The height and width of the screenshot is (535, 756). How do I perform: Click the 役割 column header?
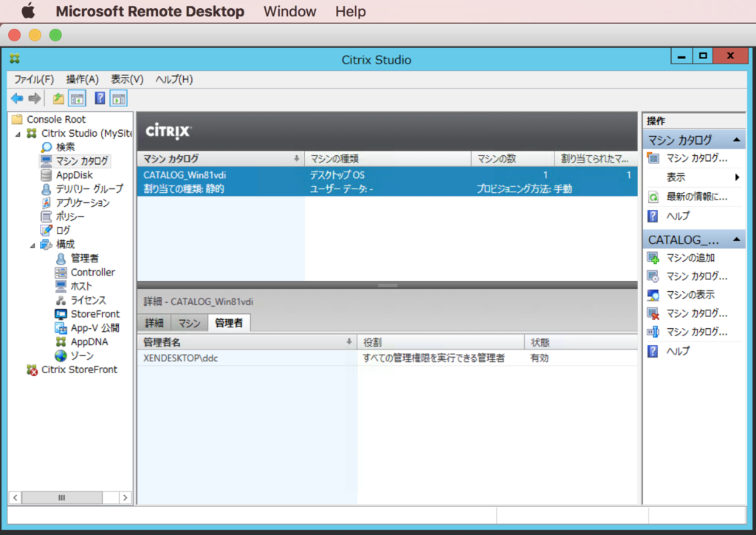coord(441,342)
